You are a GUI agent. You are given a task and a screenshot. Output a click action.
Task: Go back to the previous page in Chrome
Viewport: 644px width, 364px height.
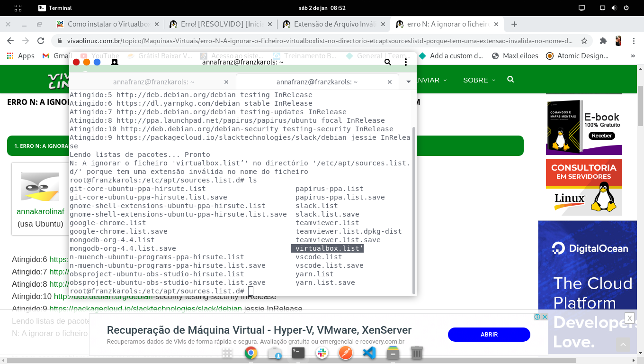click(x=10, y=41)
